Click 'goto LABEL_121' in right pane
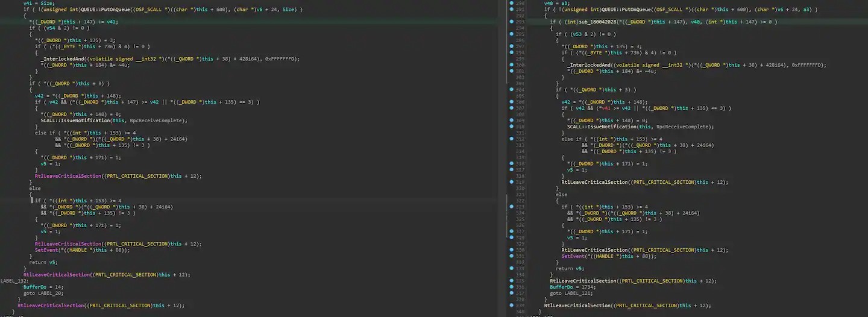 pyautogui.click(x=570, y=293)
